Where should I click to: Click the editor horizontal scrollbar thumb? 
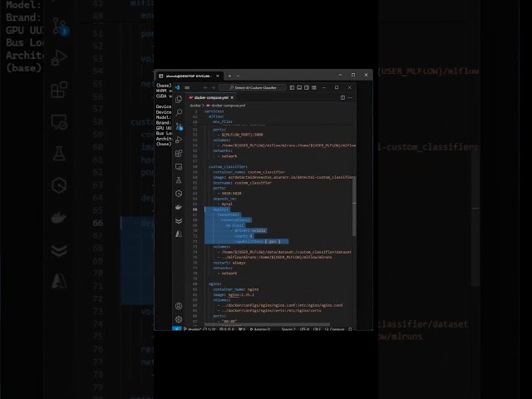pos(267,324)
